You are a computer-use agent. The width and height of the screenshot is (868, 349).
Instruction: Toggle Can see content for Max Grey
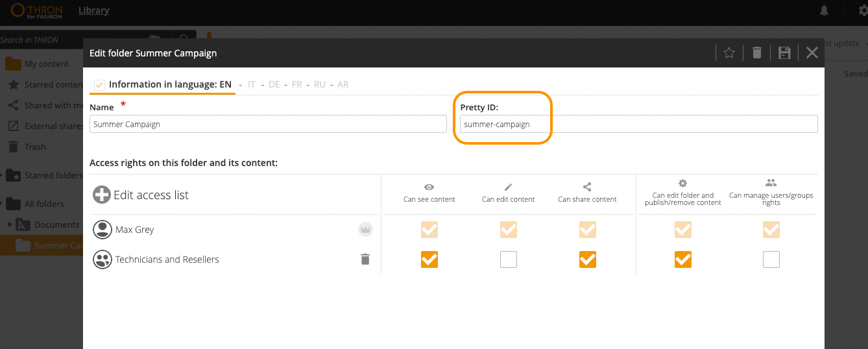pyautogui.click(x=429, y=230)
